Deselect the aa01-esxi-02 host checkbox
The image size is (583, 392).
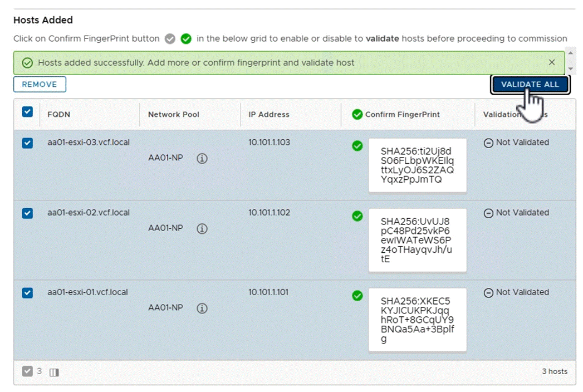[x=27, y=213]
